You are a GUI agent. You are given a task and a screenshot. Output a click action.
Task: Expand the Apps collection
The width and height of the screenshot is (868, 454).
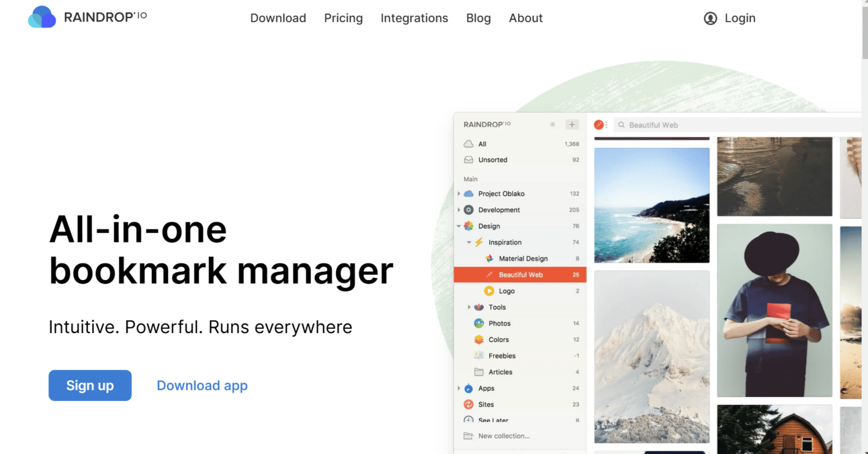[x=459, y=388]
